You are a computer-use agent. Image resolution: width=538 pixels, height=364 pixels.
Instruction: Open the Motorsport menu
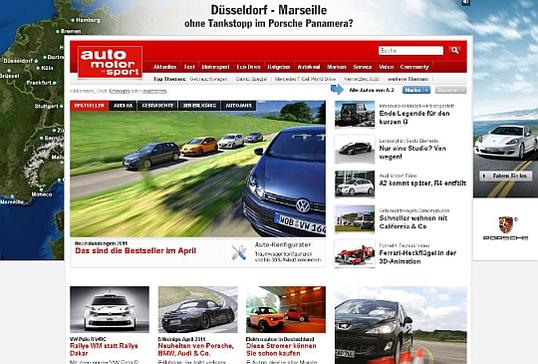pos(215,67)
